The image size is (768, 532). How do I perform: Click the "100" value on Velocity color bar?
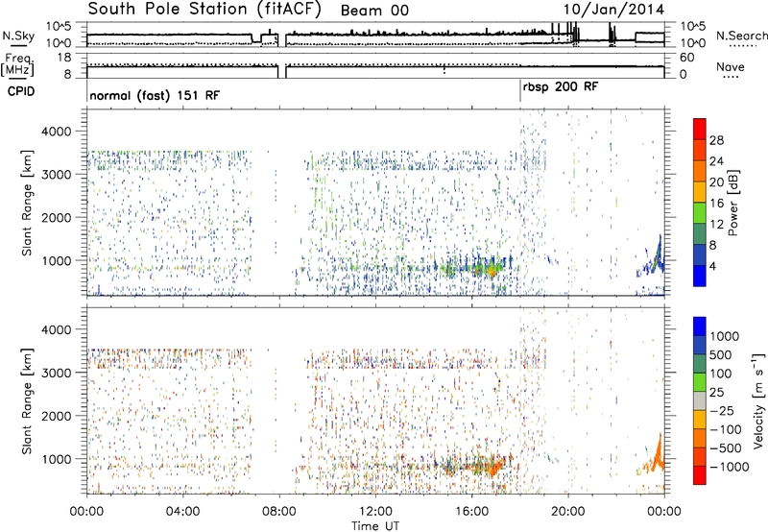point(721,374)
